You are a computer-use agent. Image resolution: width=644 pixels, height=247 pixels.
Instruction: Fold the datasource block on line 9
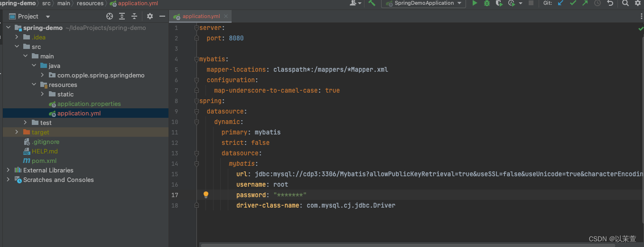[196, 112]
